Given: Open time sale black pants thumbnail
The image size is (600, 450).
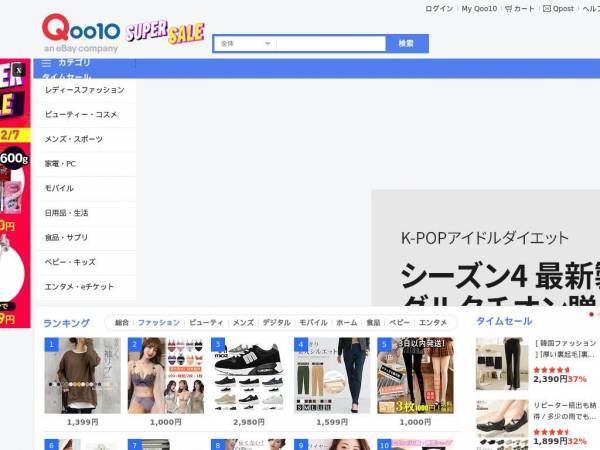Looking at the screenshot, I should (x=502, y=364).
